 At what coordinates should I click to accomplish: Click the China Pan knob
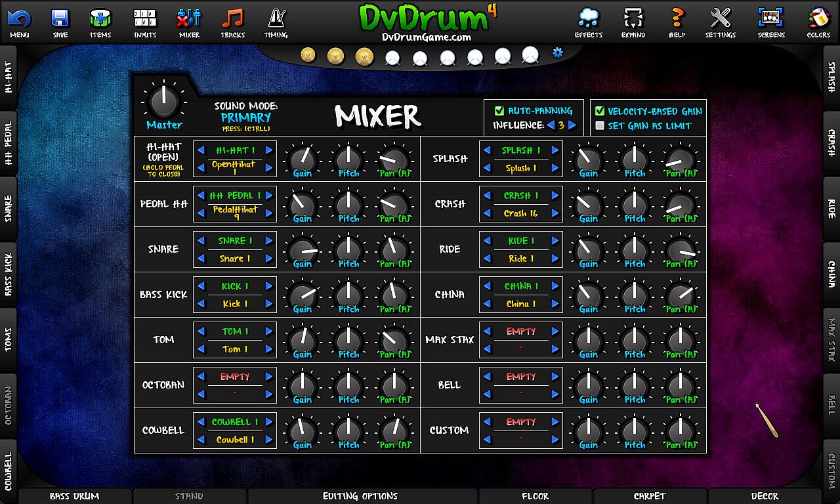[681, 295]
